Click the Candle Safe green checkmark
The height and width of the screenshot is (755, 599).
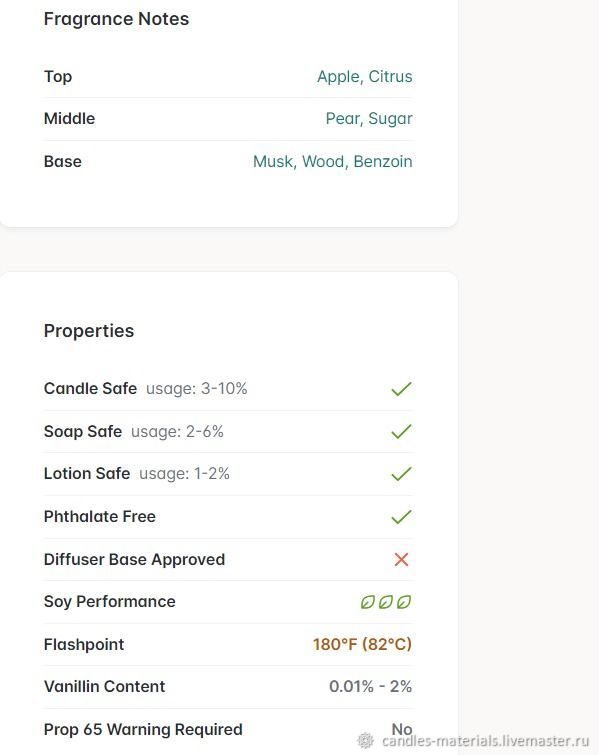(x=401, y=389)
